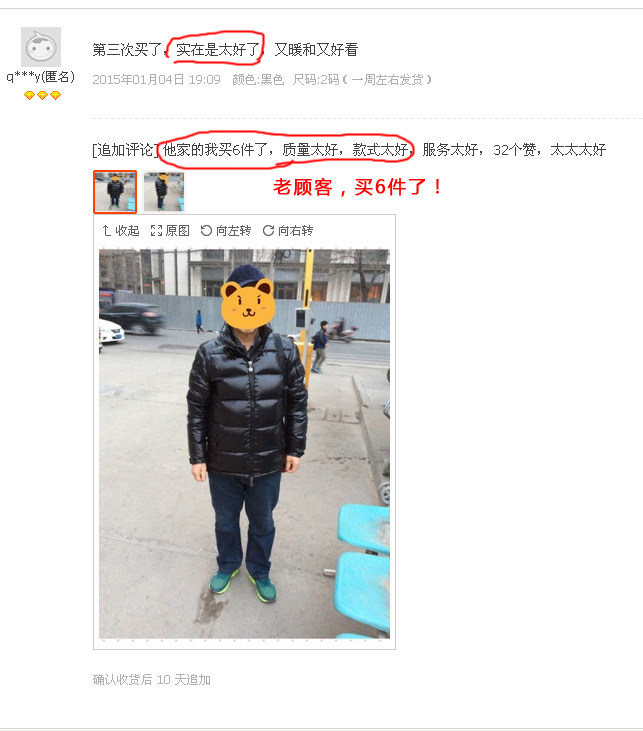
Task: Click the 原图 fullscreen expand icon
Action: [156, 230]
